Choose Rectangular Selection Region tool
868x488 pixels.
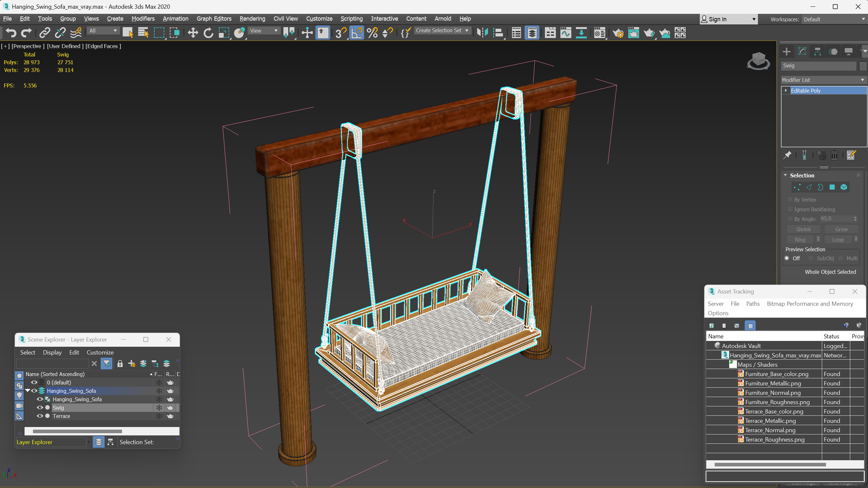coord(159,33)
